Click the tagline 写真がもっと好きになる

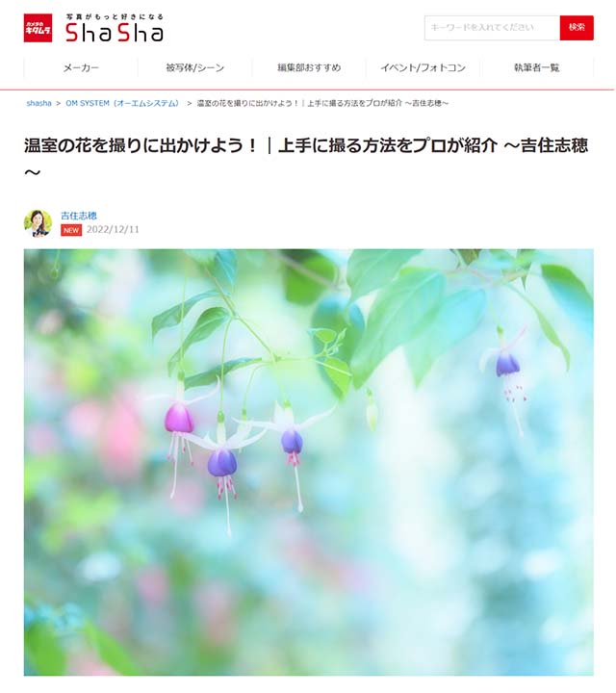pos(115,16)
